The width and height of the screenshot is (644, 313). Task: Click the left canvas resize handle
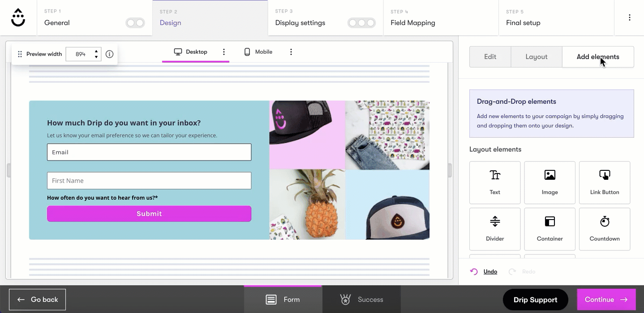9,170
